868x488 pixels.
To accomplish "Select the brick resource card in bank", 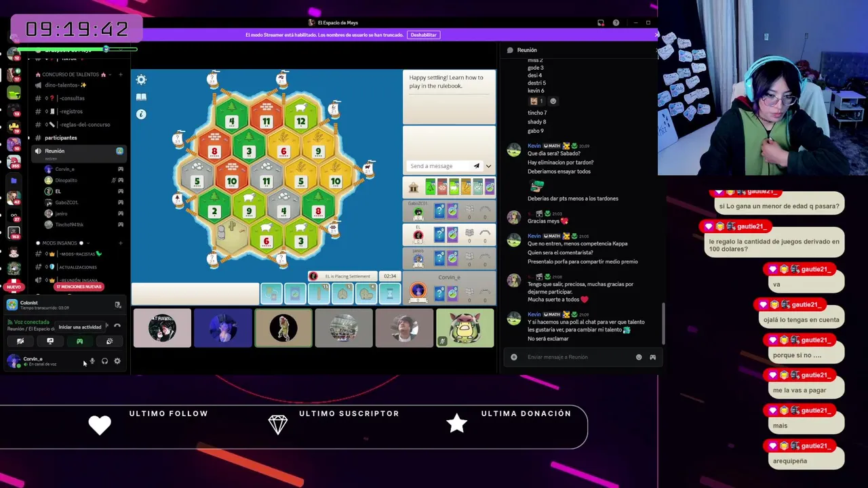I will pyautogui.click(x=442, y=186).
